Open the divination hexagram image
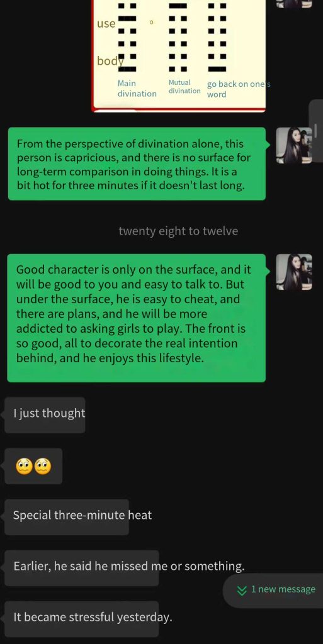The width and height of the screenshot is (323, 644). point(178,55)
